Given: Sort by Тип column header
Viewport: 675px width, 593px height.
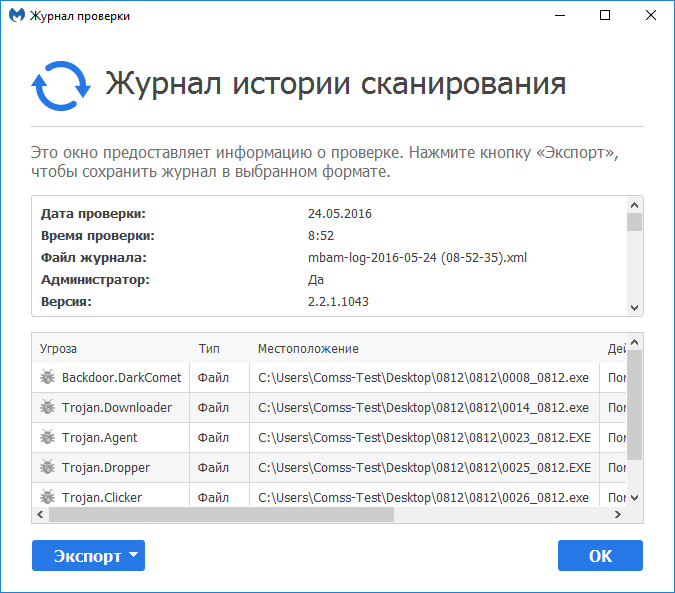Looking at the screenshot, I should [209, 349].
